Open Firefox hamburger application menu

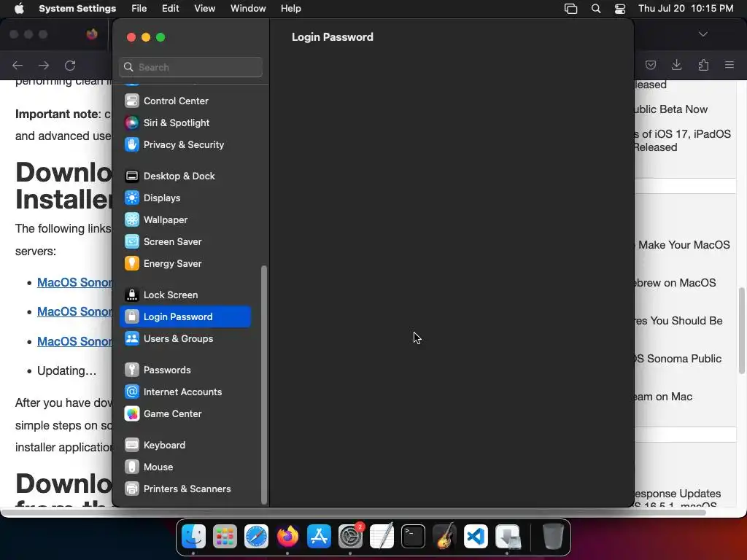coord(729,65)
